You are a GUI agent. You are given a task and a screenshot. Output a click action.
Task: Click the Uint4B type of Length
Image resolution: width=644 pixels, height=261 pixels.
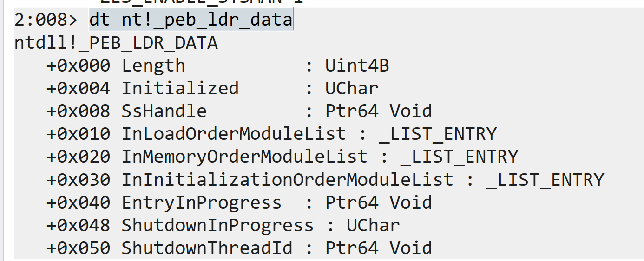coord(357,66)
